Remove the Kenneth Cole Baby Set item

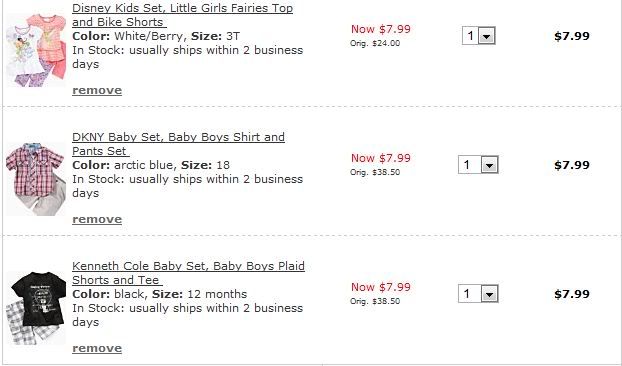(97, 348)
